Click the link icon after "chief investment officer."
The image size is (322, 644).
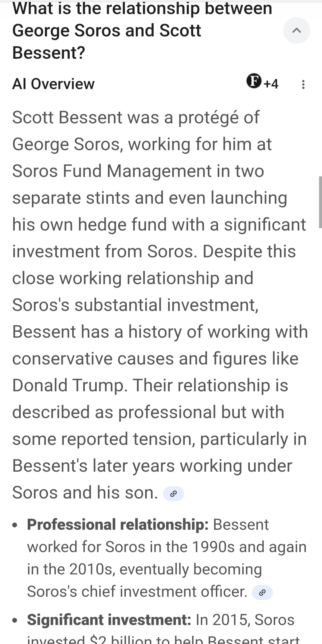coord(262,592)
